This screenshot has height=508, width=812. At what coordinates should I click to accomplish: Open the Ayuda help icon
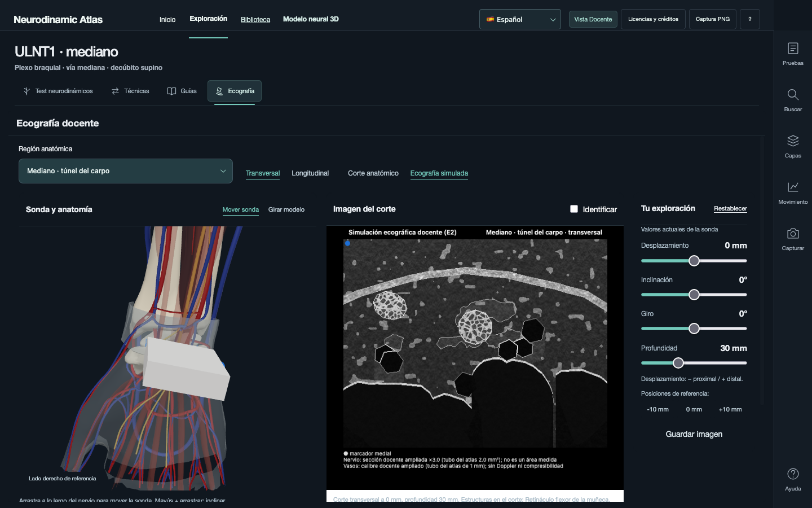793,479
